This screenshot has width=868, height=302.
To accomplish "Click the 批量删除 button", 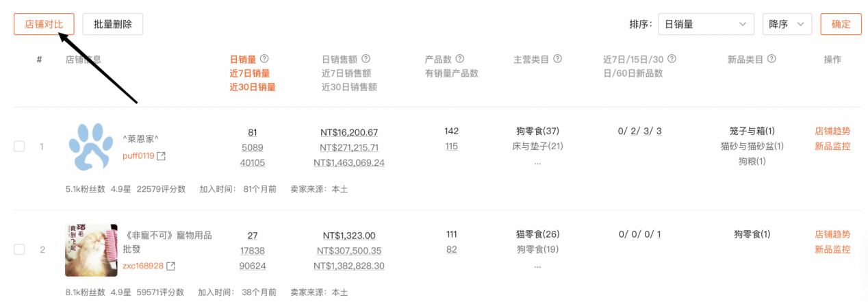I will click(x=113, y=24).
